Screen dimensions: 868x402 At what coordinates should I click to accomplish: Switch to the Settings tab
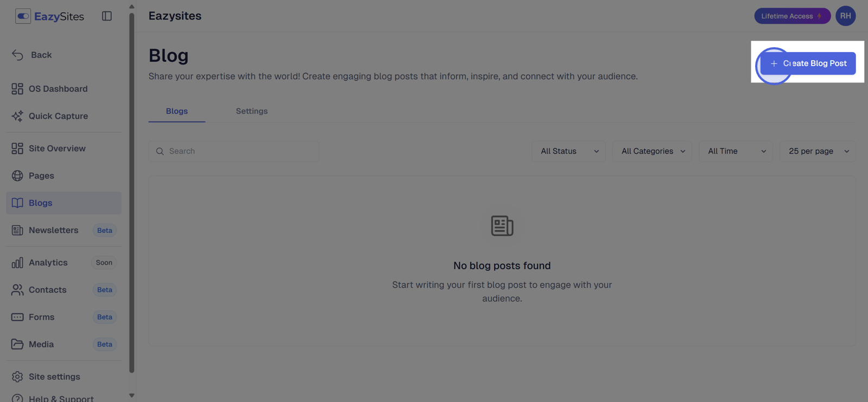(x=252, y=111)
